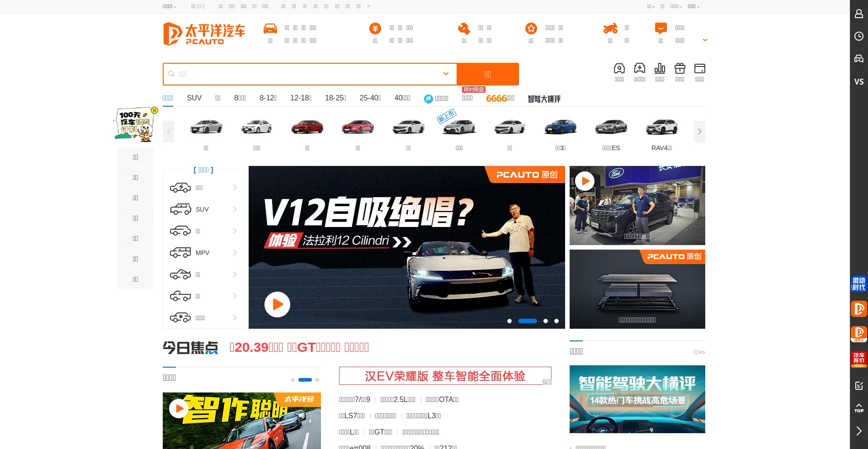Select the 12-18 price range tab
The height and width of the screenshot is (449, 868).
pyautogui.click(x=301, y=98)
